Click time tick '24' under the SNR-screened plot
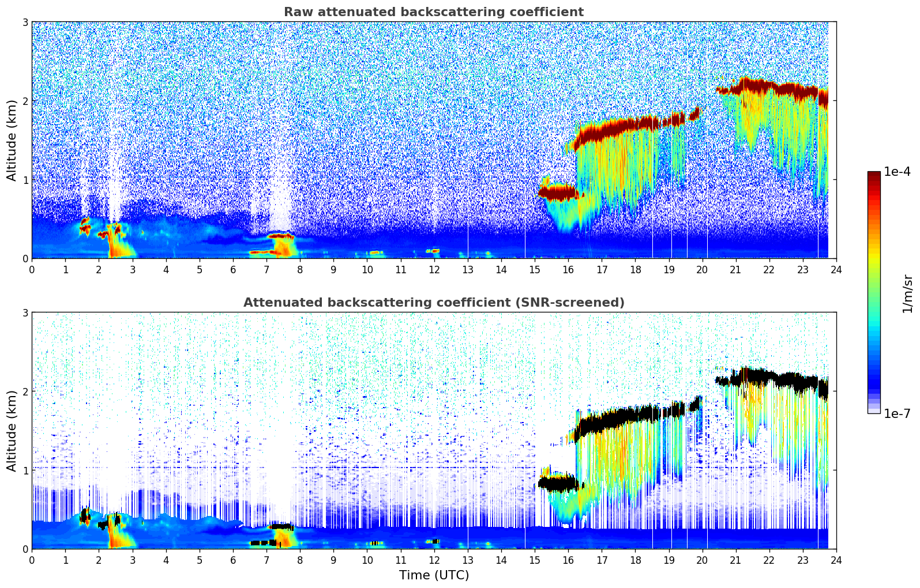Screen dimensions: 920x588 point(836,560)
